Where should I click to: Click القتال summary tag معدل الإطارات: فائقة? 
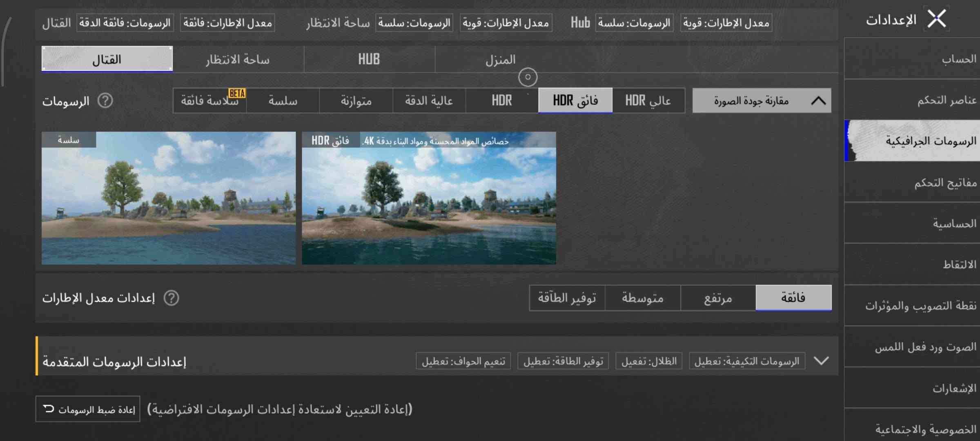[x=227, y=23]
